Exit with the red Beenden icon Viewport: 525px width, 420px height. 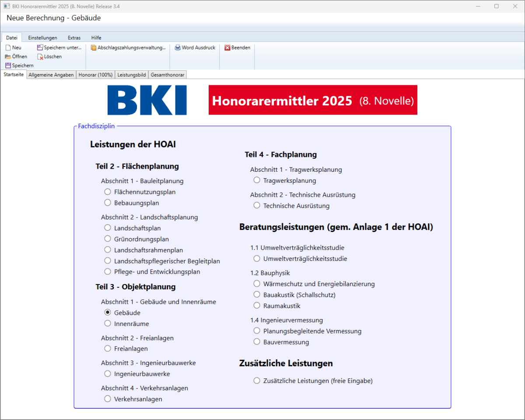(x=227, y=48)
